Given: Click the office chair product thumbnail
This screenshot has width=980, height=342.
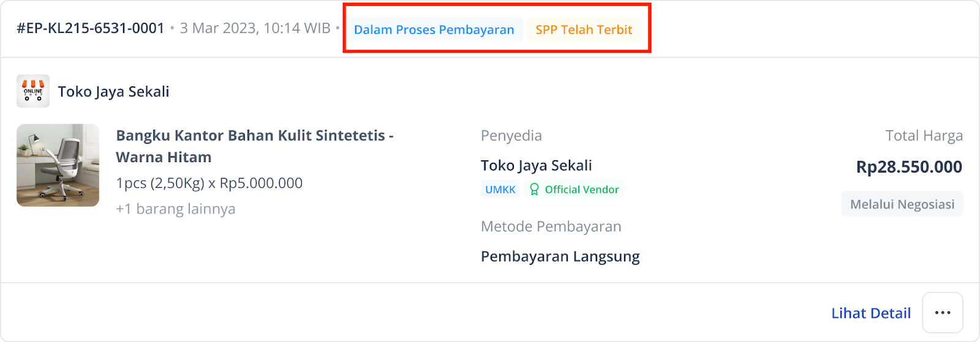Looking at the screenshot, I should 58,165.
